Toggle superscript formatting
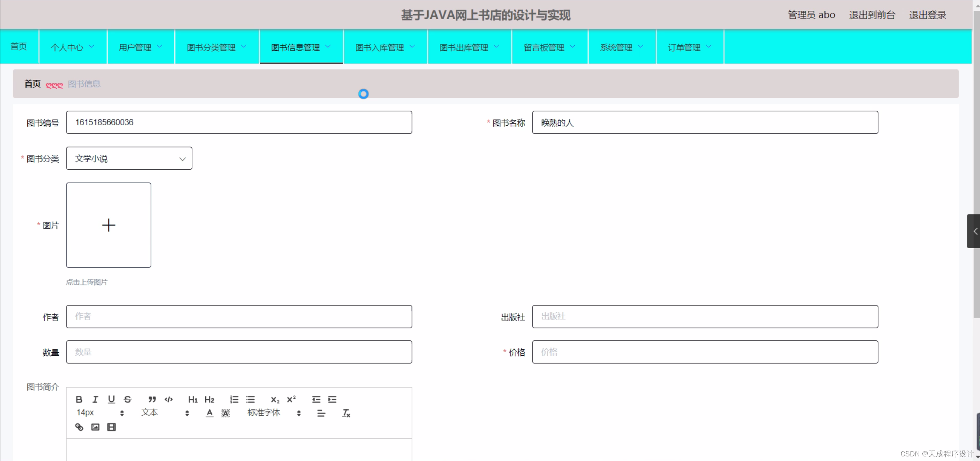This screenshot has width=980, height=461. (x=291, y=400)
